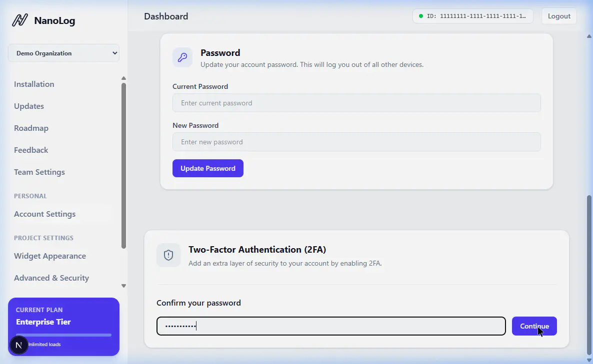Open Account Settings under Personal

(45, 214)
